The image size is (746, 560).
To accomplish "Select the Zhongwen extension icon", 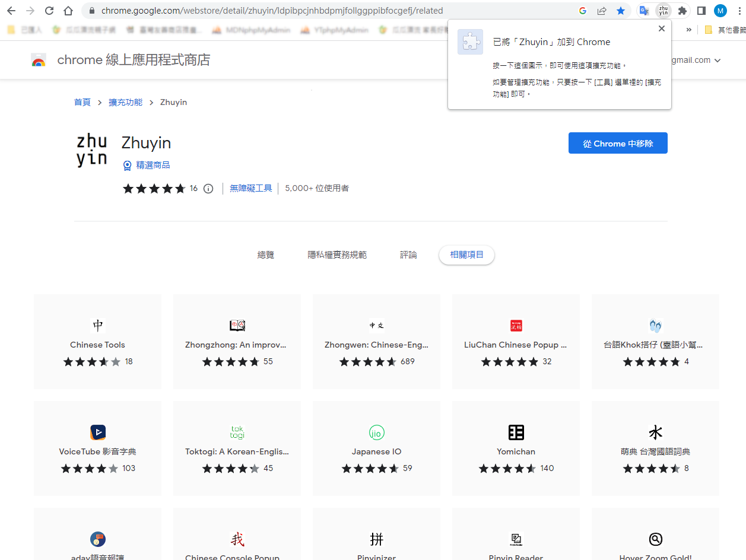I will (x=377, y=326).
